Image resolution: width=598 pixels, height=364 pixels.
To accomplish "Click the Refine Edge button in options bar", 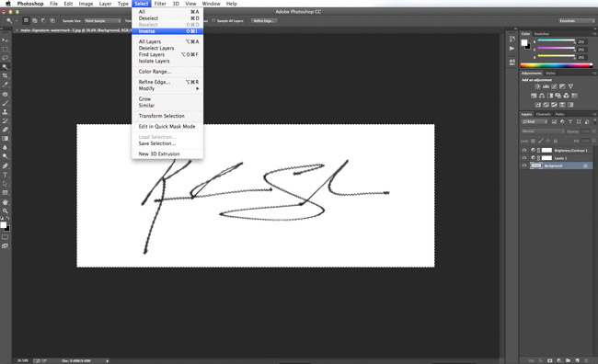I will coord(263,20).
